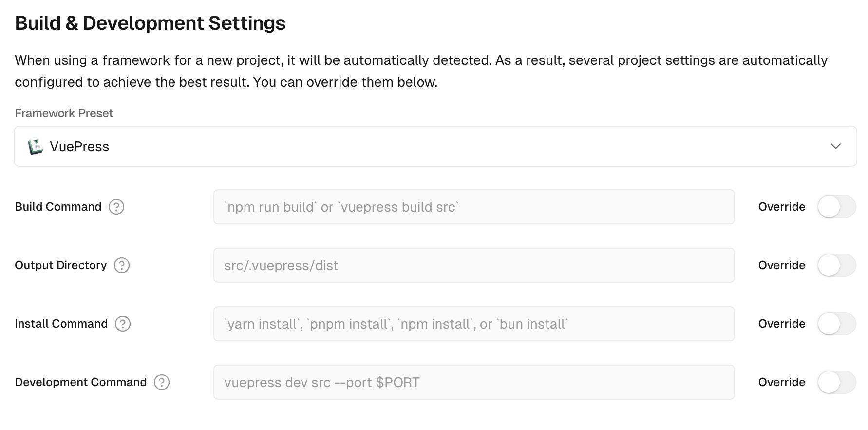Expand the Framework Preset chevron
Screen dimensions: 868x430
click(836, 146)
